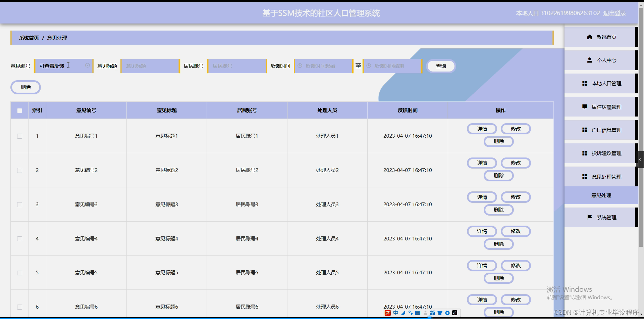Image resolution: width=644 pixels, height=319 pixels.
Task: Toggle the select-all checkbox in table header
Action: (x=19, y=110)
